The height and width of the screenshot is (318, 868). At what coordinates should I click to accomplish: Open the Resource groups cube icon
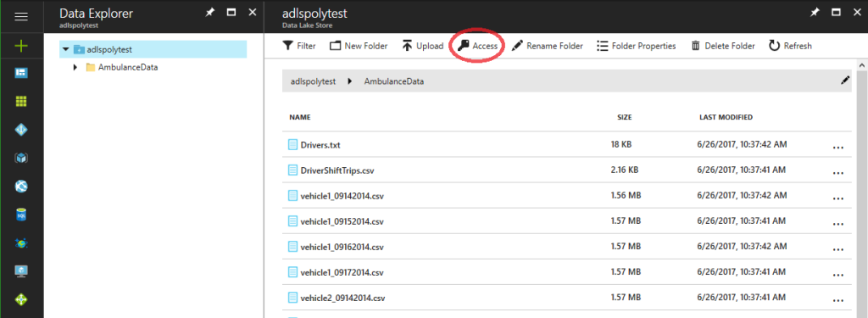21,158
